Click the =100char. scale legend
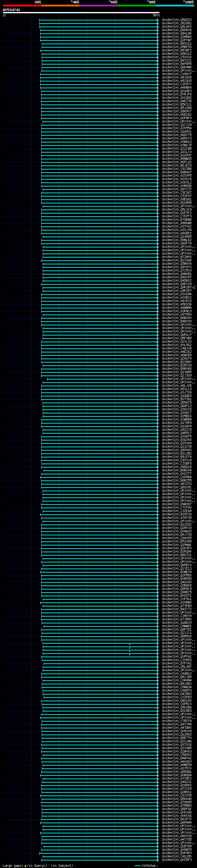The height and width of the screenshot is (868, 197). pos(146,865)
